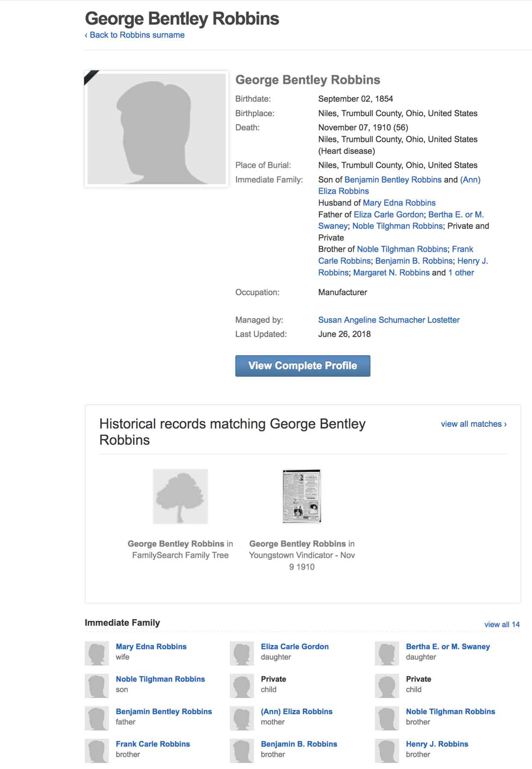Expand the '1 other' sibling link

pyautogui.click(x=461, y=273)
